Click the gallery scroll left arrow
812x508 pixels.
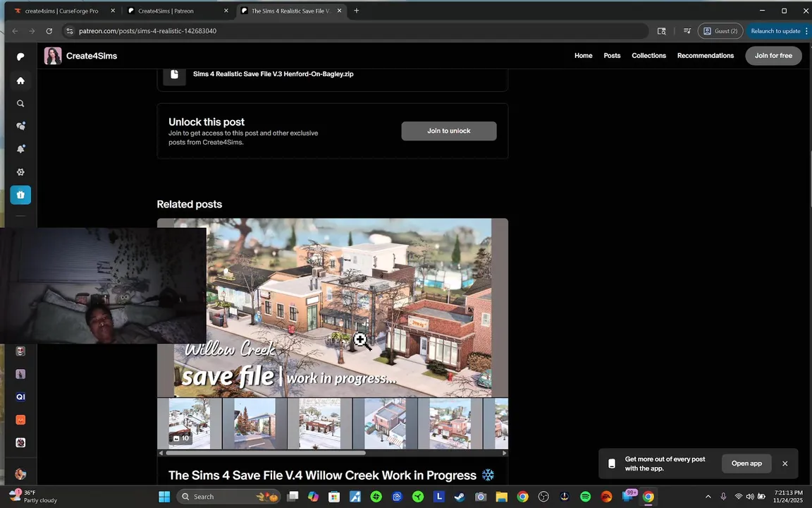coord(161,453)
